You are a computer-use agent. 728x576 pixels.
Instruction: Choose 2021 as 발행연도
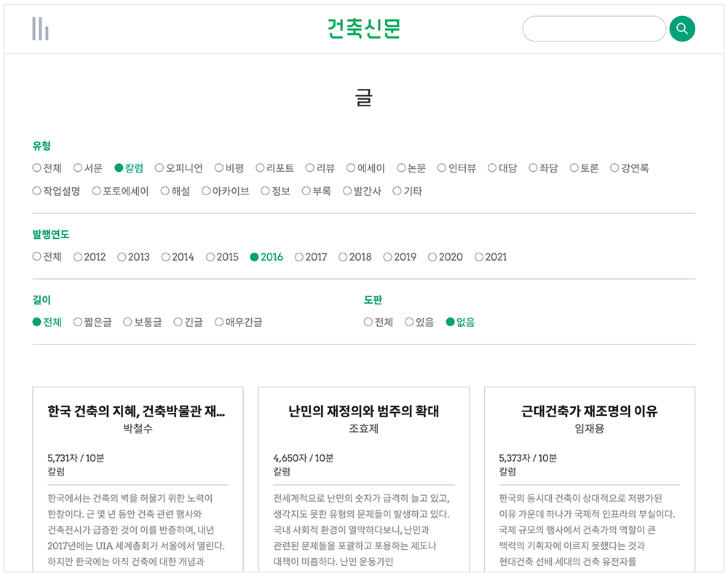pyautogui.click(x=491, y=257)
